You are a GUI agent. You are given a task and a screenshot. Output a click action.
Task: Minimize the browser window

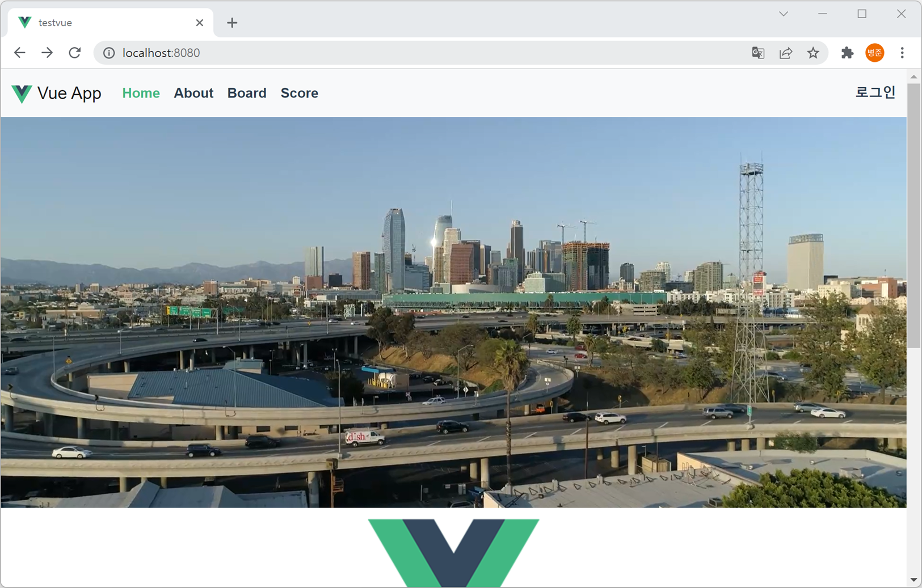(823, 14)
